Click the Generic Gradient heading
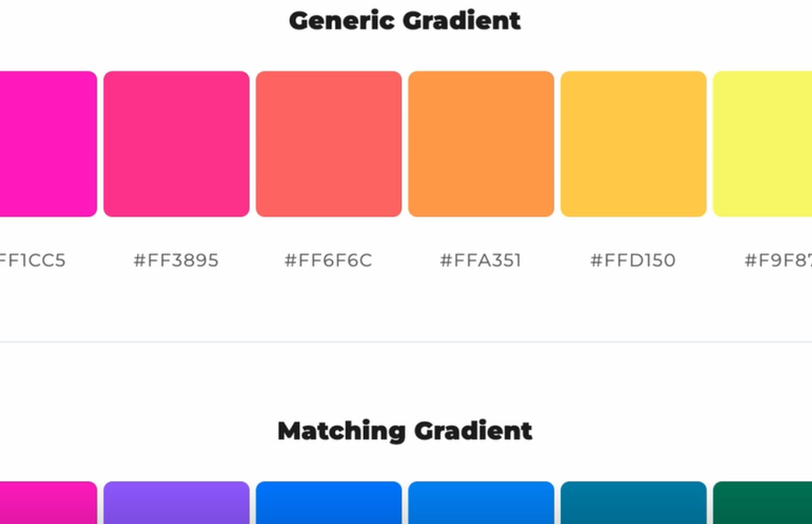This screenshot has width=812, height=524. pyautogui.click(x=405, y=21)
